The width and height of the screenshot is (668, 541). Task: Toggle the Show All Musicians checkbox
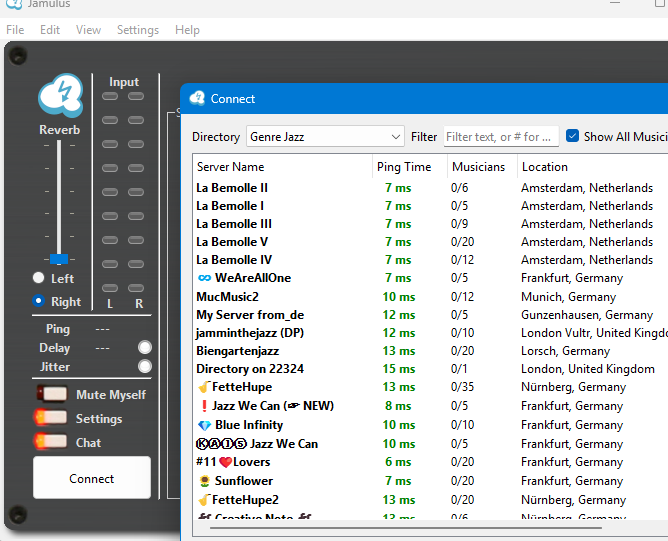point(573,137)
